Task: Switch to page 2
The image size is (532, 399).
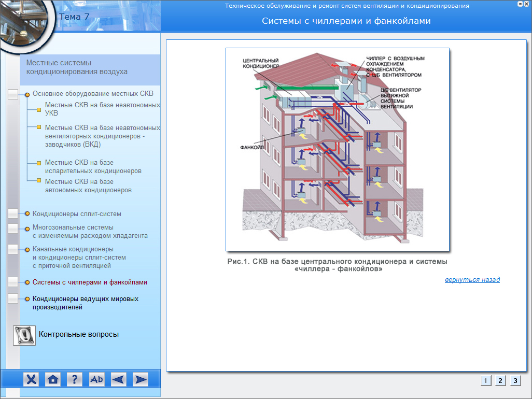Action: point(500,380)
